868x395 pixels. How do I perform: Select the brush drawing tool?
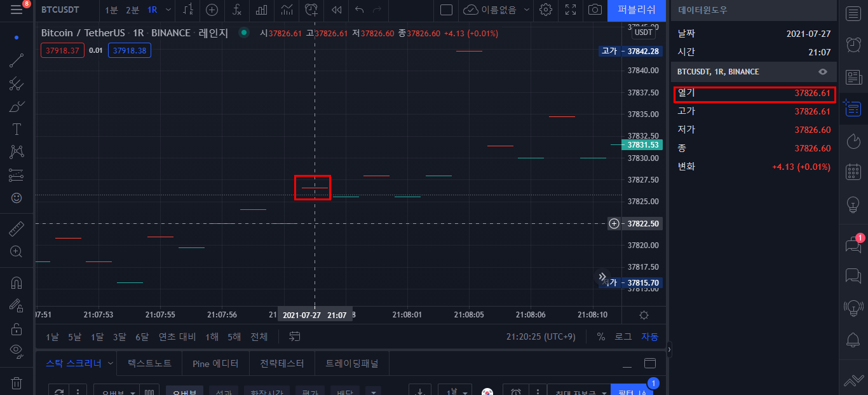(17, 106)
